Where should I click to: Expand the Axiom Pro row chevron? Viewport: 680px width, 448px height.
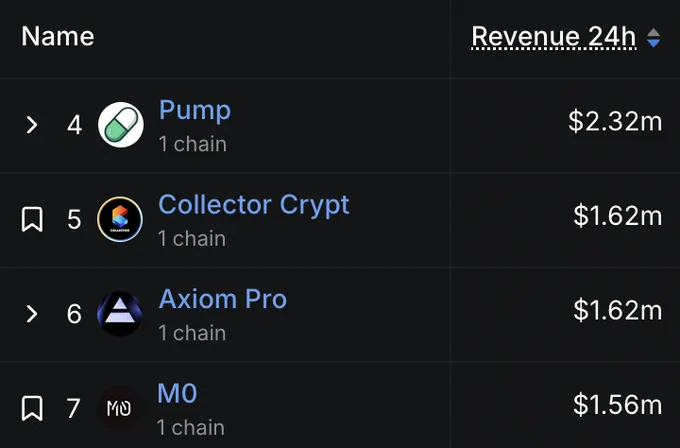coord(32,314)
